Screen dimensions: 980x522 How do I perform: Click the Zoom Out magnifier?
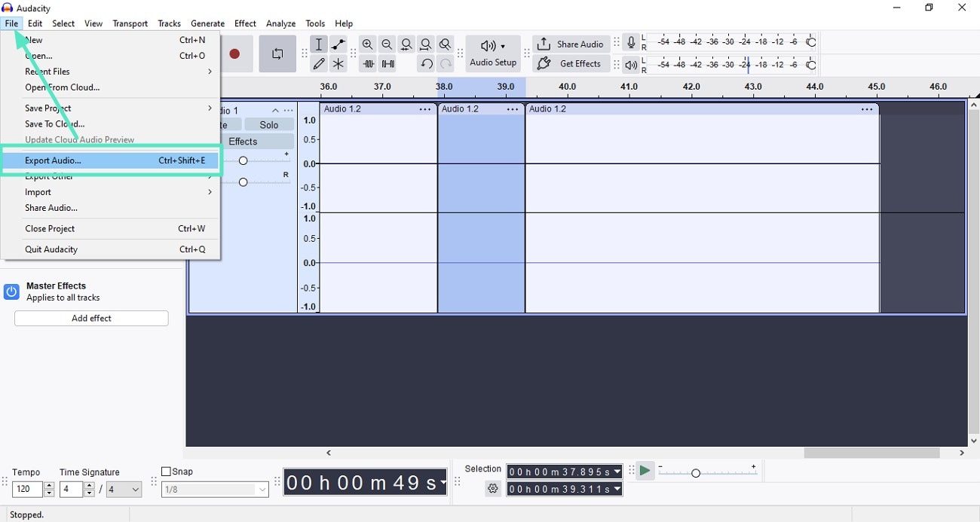point(387,44)
